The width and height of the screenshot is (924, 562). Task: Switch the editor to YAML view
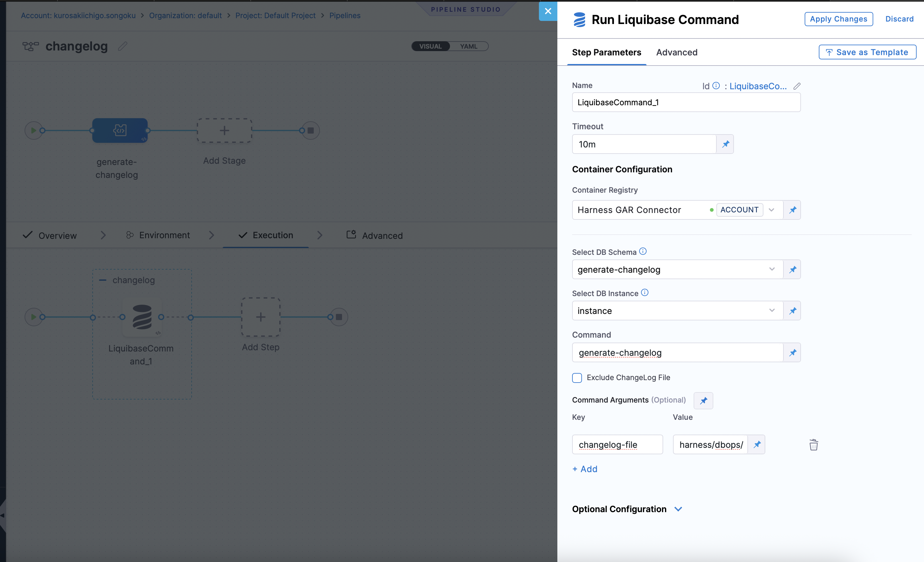[469, 46]
